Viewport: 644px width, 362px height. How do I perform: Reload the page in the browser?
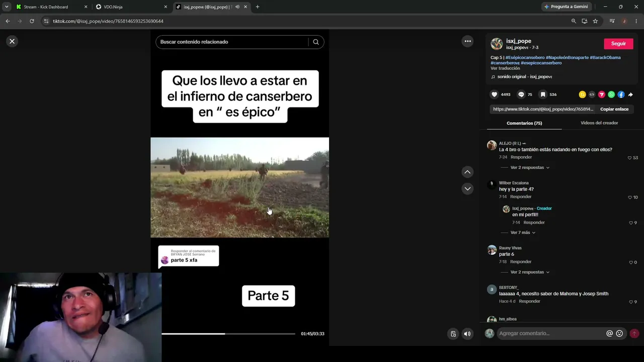(32, 21)
